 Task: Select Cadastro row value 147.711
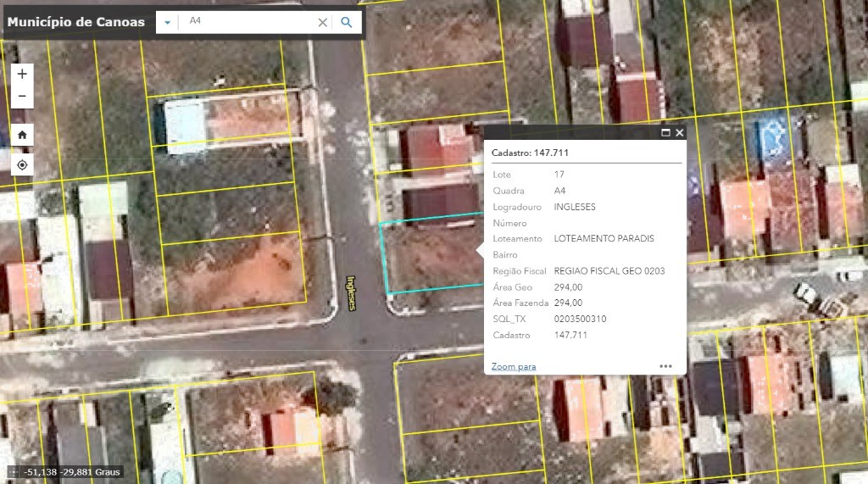point(570,335)
